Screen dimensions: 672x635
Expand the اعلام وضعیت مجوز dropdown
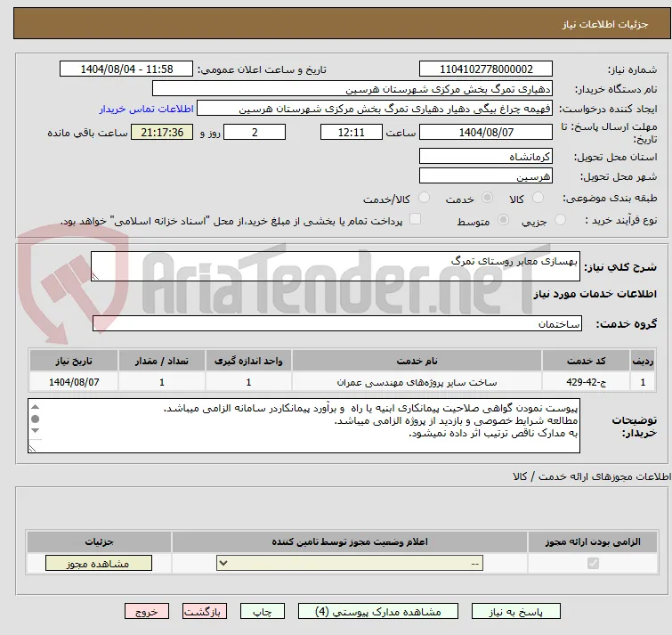point(350,564)
